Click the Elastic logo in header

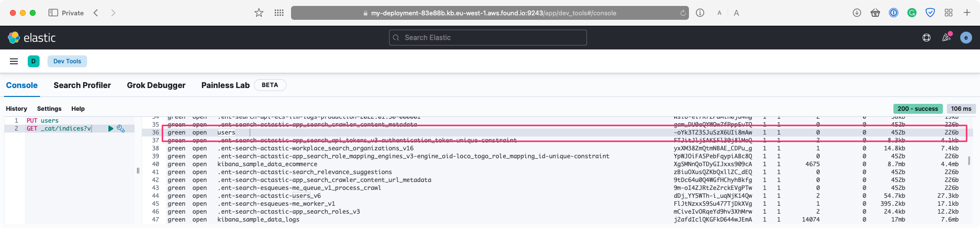point(32,38)
